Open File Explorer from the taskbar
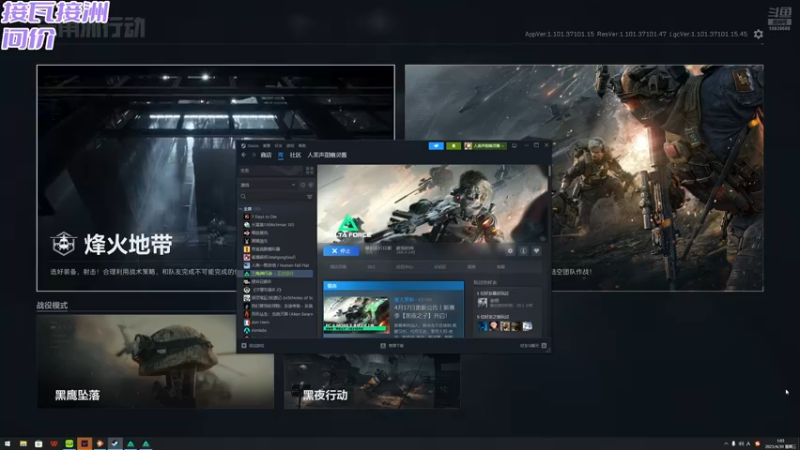Viewport: 800px width, 450px height. click(x=23, y=444)
